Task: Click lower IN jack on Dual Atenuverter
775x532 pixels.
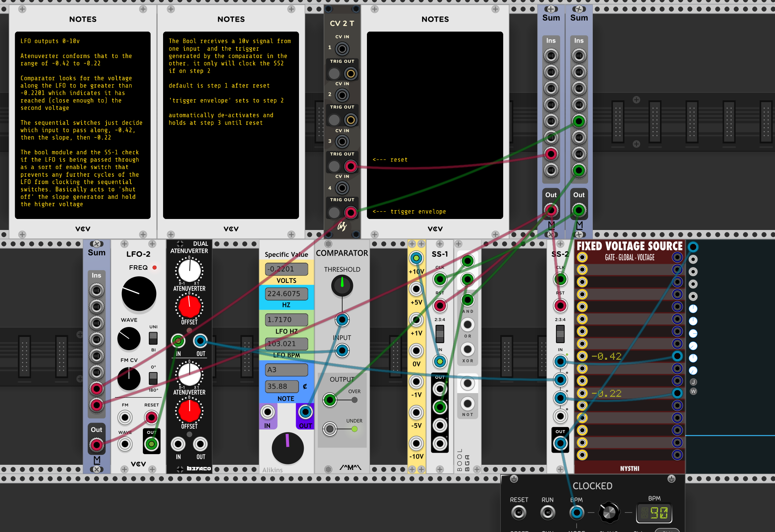Action: pyautogui.click(x=178, y=444)
